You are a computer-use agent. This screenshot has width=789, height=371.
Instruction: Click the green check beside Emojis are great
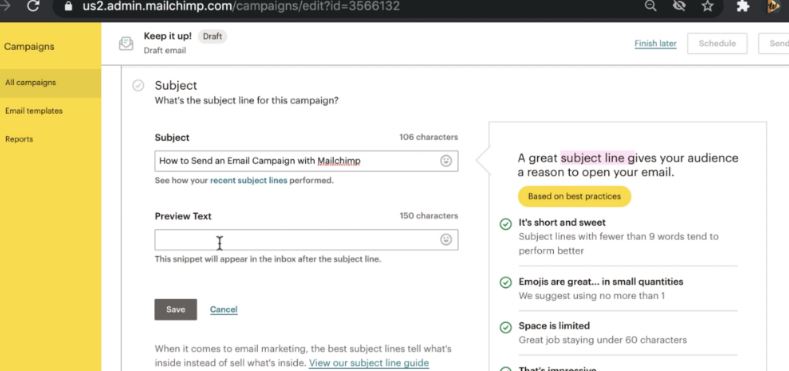505,283
